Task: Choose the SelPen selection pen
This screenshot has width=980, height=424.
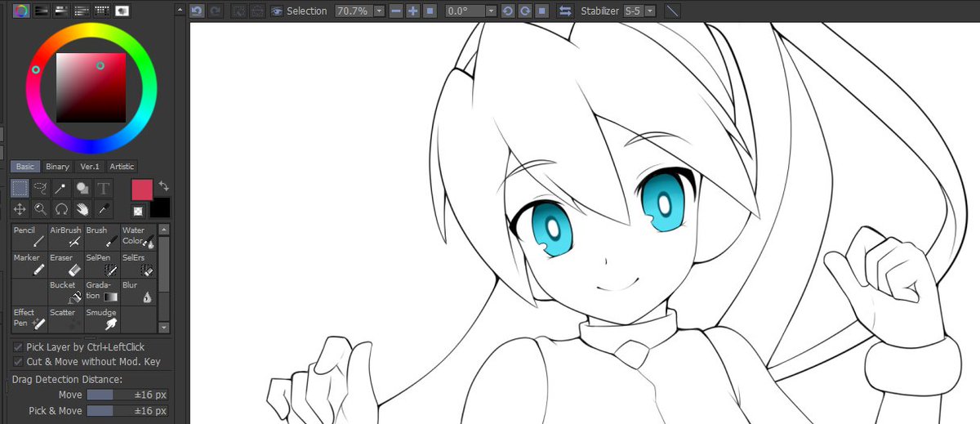Action: pos(101,264)
